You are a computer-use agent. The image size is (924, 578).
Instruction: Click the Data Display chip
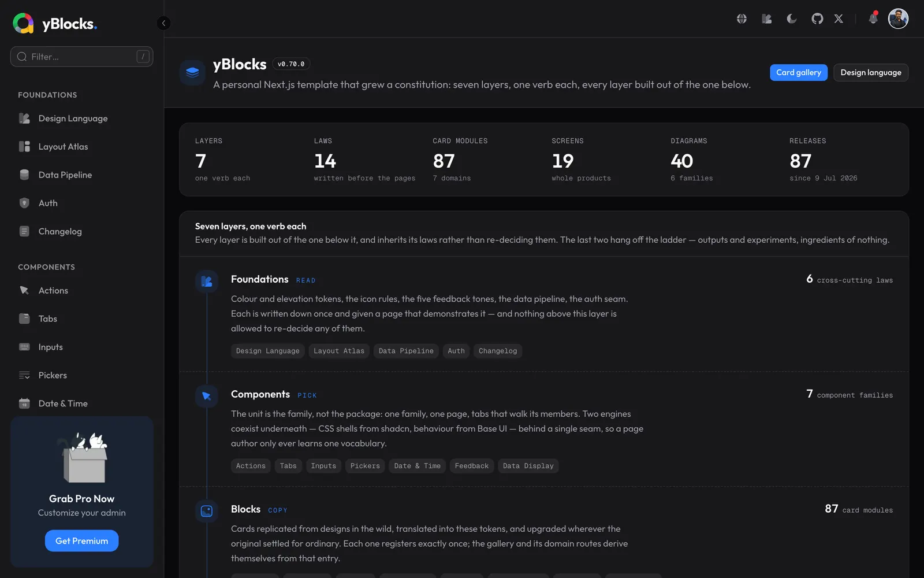[x=528, y=466]
